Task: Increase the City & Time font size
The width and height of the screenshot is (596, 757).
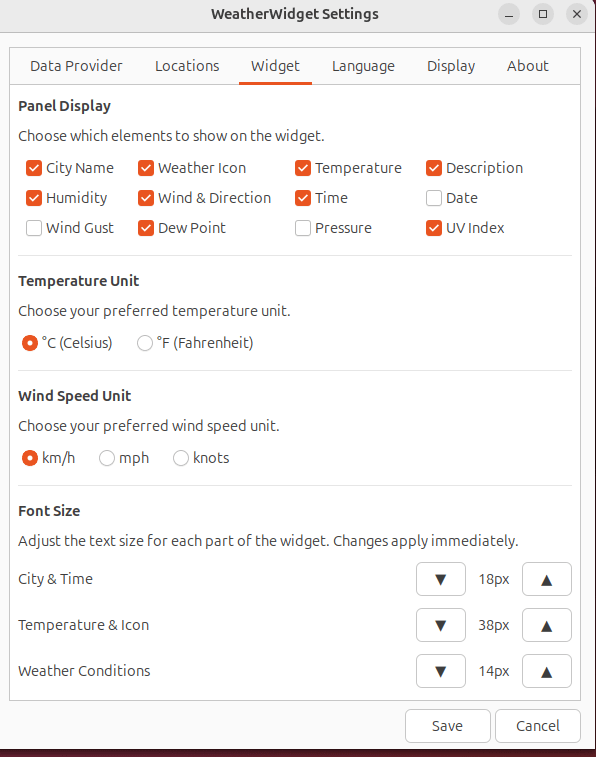Action: (546, 579)
